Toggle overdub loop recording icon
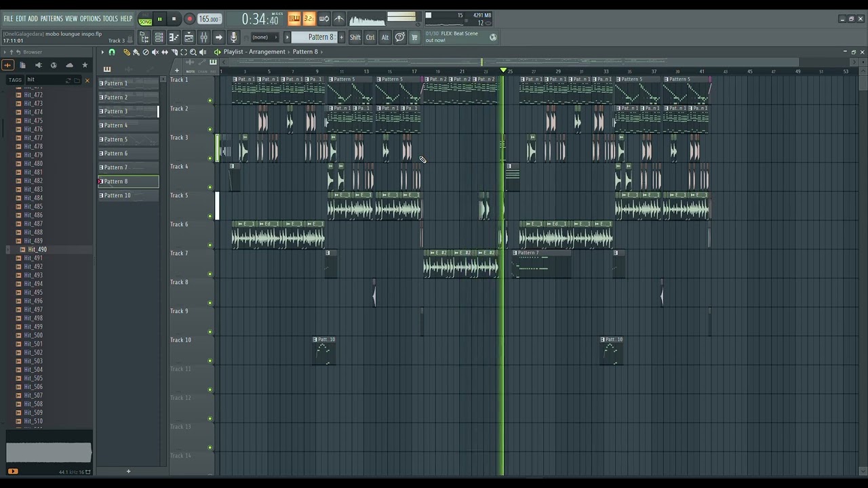 (323, 19)
